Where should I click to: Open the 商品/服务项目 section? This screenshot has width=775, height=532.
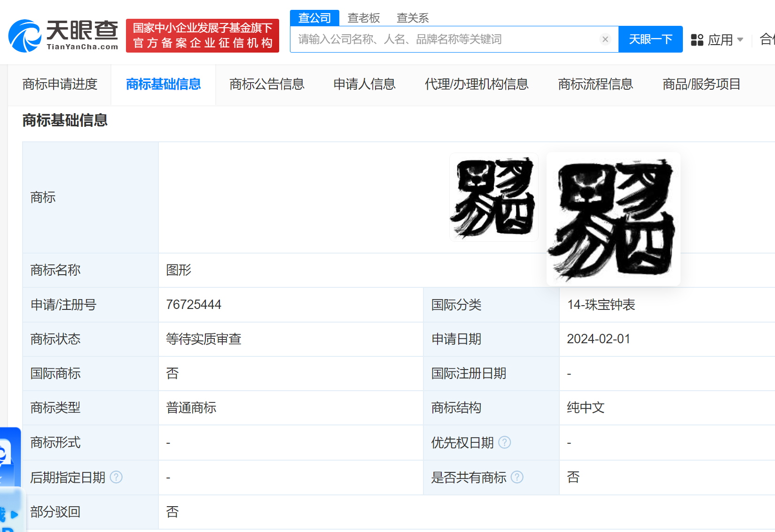point(701,85)
